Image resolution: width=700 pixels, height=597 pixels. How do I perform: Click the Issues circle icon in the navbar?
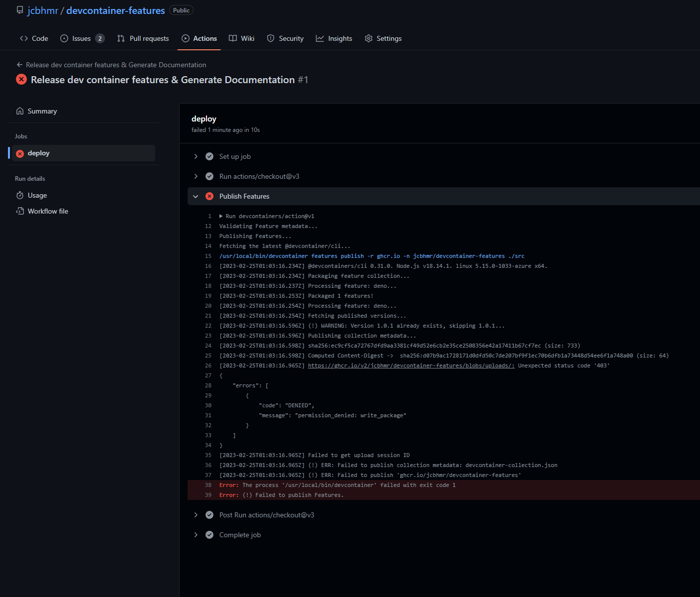click(x=64, y=38)
